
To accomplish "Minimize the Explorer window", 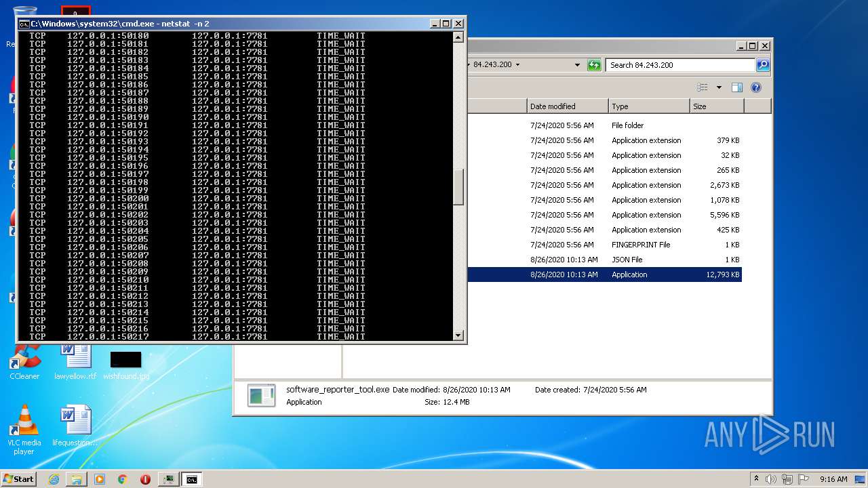I will (x=741, y=46).
